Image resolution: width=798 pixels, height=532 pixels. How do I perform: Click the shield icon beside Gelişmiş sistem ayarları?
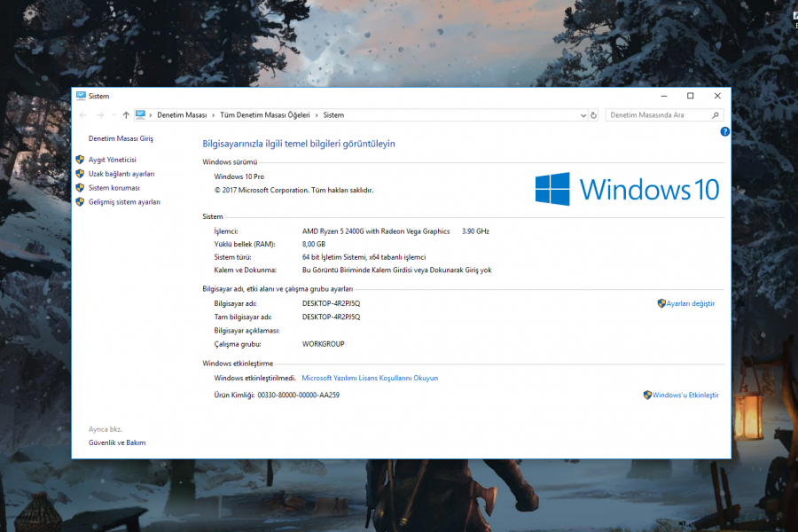80,201
